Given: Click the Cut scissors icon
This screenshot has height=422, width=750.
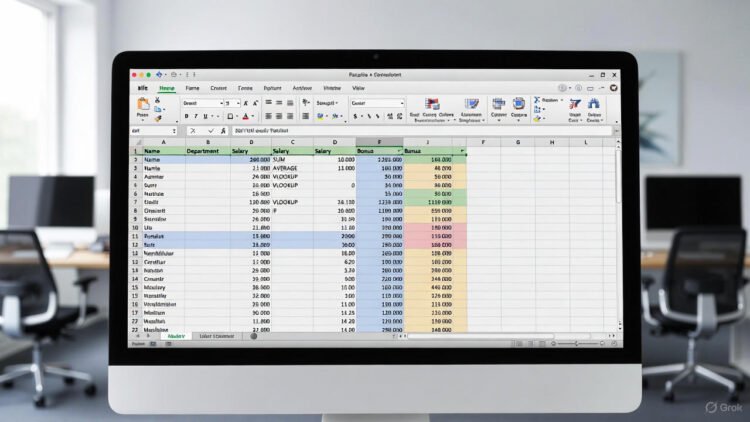Looking at the screenshot, I should tap(157, 100).
